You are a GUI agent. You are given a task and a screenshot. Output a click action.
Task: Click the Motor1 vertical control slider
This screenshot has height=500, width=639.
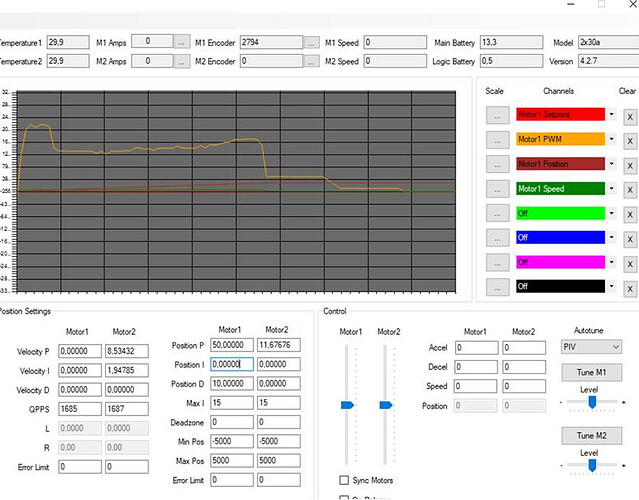(347, 404)
